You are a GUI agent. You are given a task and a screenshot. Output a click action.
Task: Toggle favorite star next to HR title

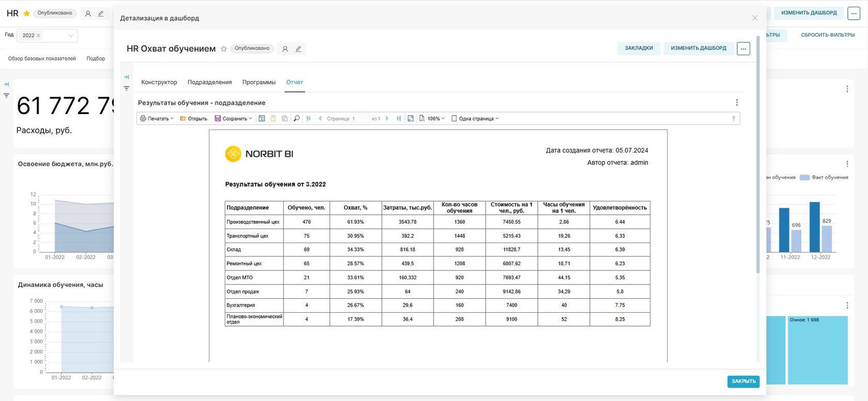tap(27, 13)
